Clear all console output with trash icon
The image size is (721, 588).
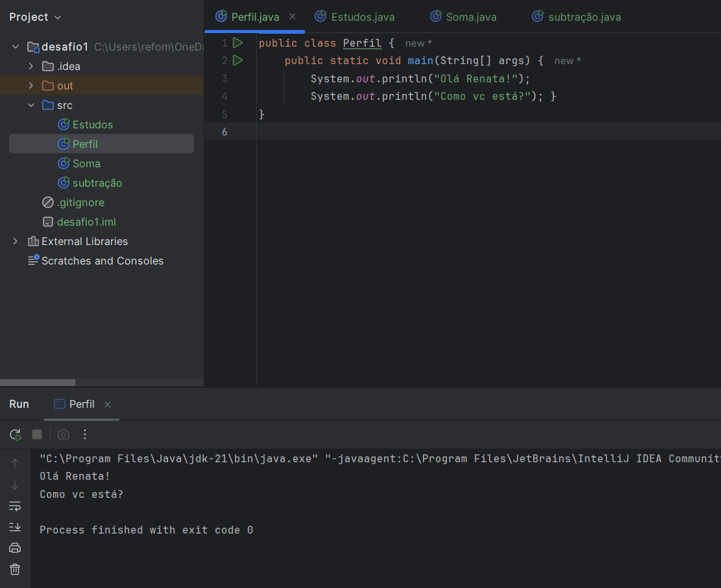(15, 569)
